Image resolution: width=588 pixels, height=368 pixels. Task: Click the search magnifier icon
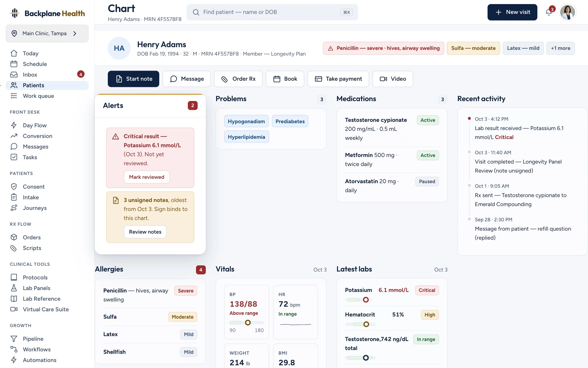click(196, 12)
